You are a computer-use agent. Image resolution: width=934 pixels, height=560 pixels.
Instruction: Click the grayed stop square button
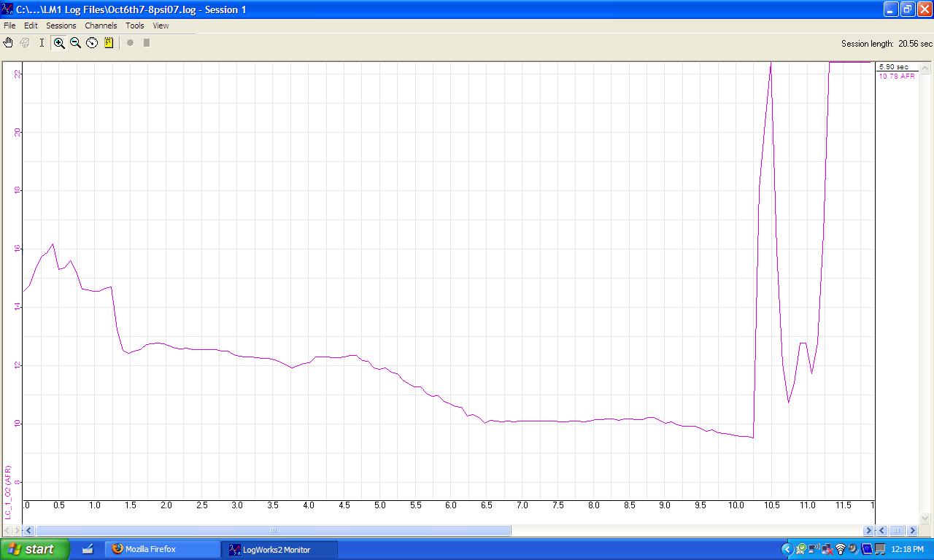147,43
